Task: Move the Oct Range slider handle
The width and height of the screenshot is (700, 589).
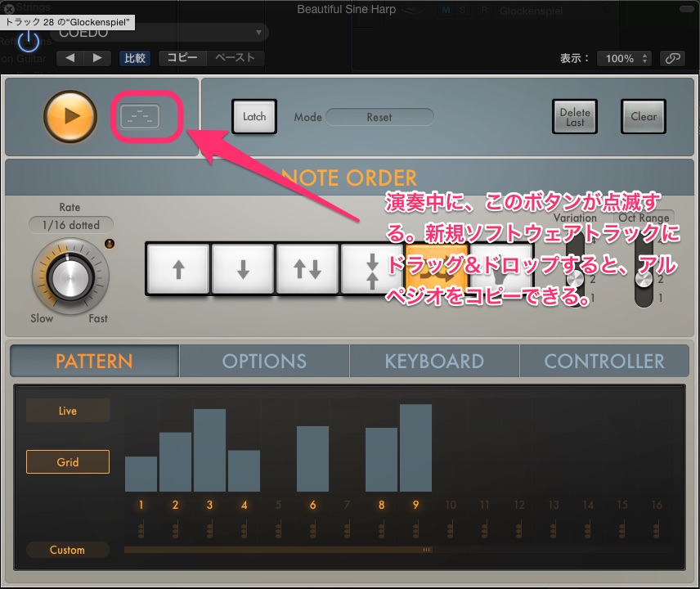Action: (x=644, y=278)
